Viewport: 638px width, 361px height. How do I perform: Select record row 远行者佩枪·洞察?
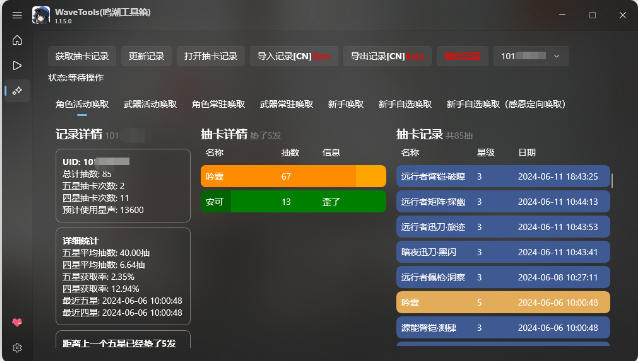coord(503,277)
